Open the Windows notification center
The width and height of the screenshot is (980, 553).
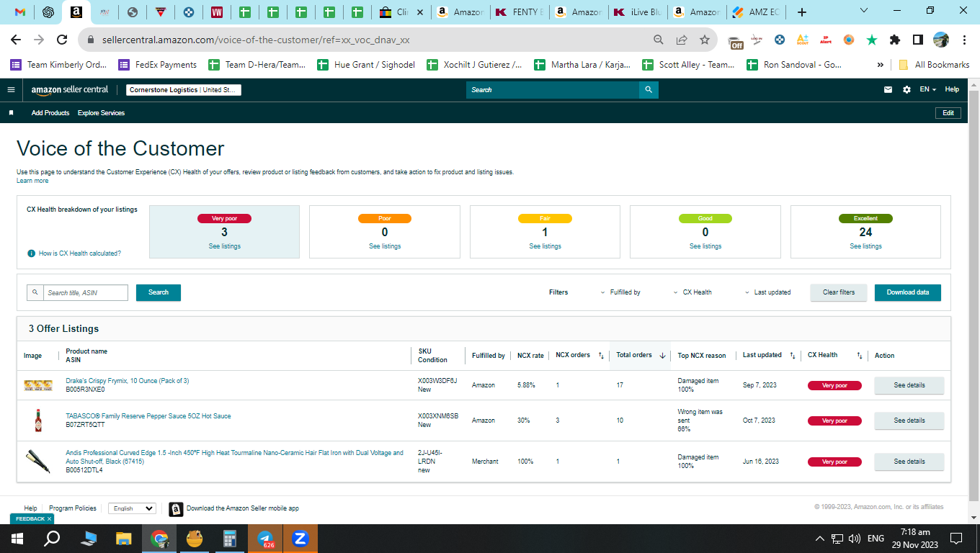click(x=956, y=539)
